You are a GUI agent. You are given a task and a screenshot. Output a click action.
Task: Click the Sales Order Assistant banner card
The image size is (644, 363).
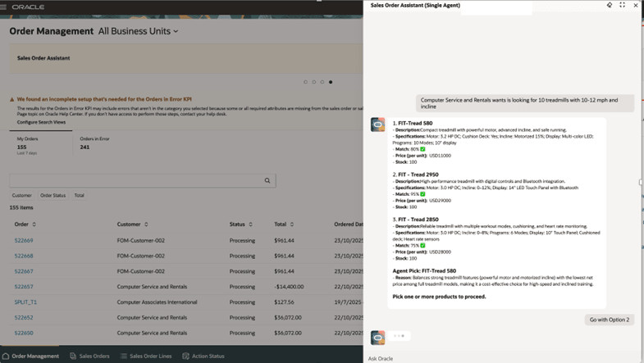[186, 58]
